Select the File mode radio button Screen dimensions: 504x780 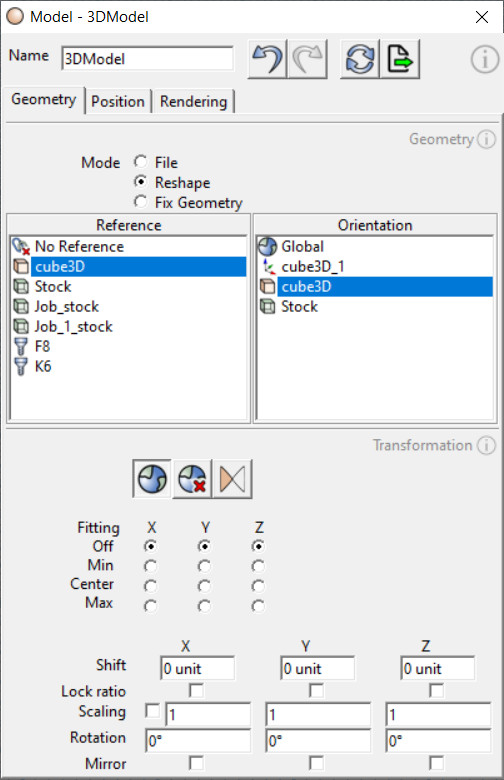[x=141, y=162]
